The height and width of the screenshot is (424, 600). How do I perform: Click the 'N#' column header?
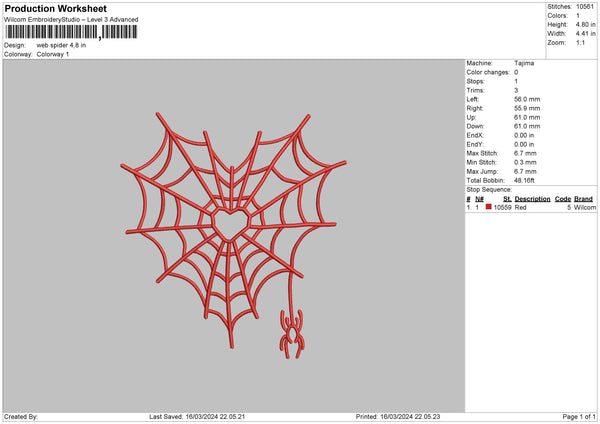click(479, 199)
